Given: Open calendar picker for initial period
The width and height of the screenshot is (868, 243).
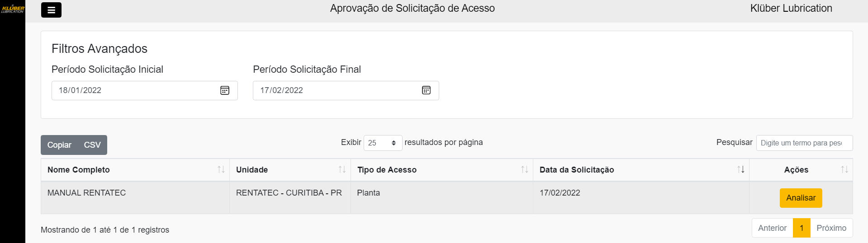Looking at the screenshot, I should tap(225, 90).
